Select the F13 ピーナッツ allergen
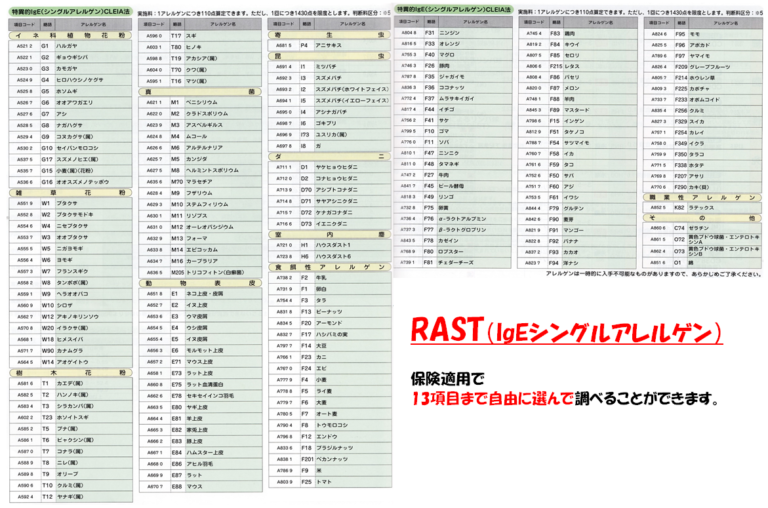 point(330,312)
